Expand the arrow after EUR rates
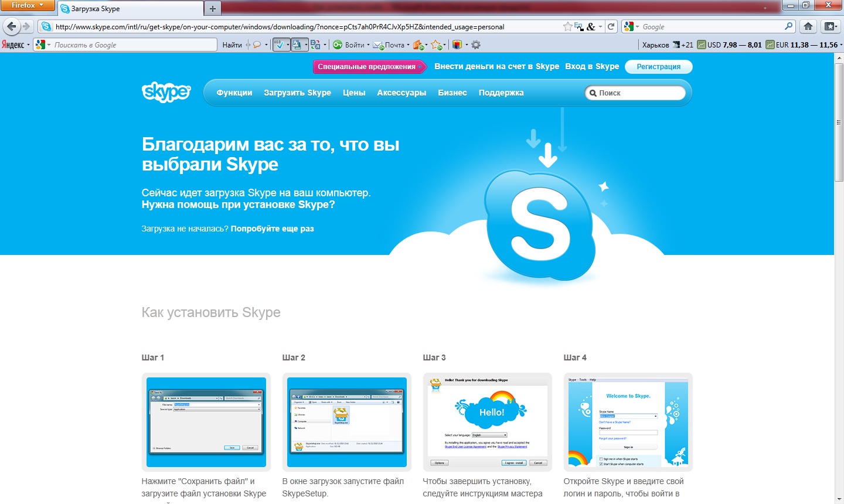The image size is (844, 504). [841, 45]
